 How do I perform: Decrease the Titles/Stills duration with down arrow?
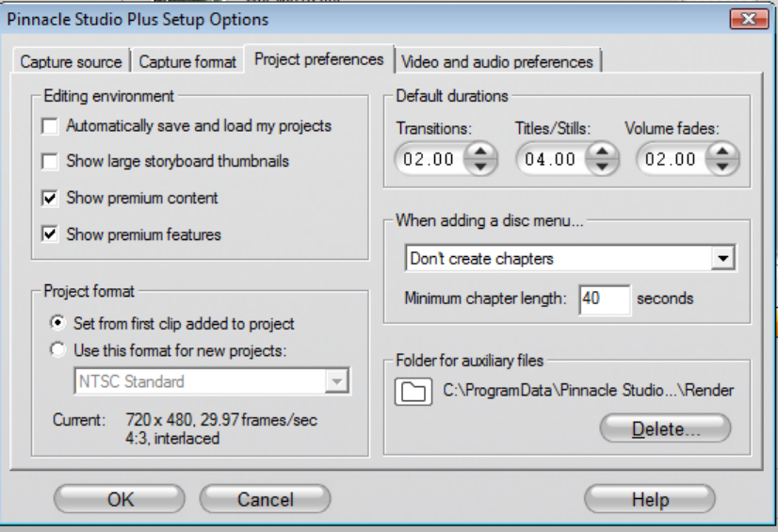coord(602,167)
